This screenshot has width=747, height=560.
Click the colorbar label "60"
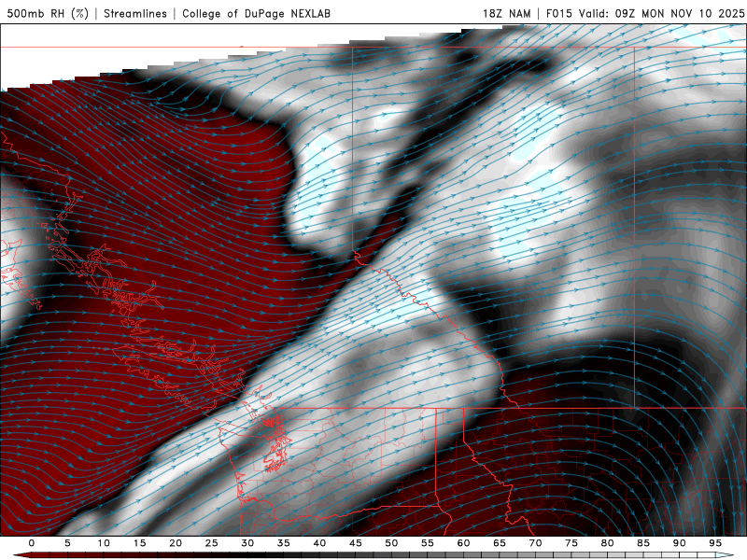click(x=463, y=543)
